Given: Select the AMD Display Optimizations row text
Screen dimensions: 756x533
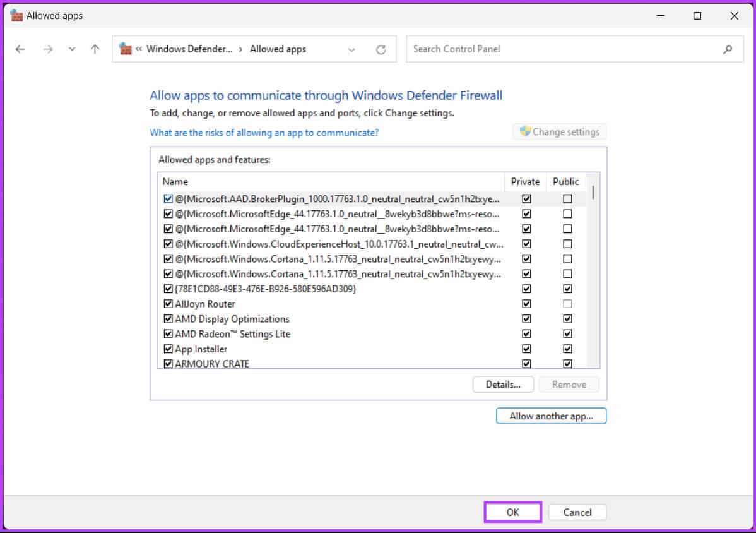Looking at the screenshot, I should click(x=232, y=319).
